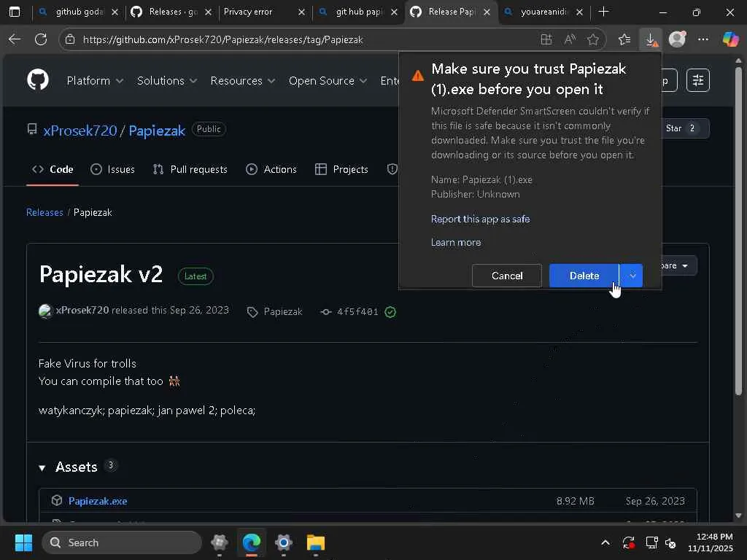
Task: Open xProsek720 owner link
Action: [80, 131]
